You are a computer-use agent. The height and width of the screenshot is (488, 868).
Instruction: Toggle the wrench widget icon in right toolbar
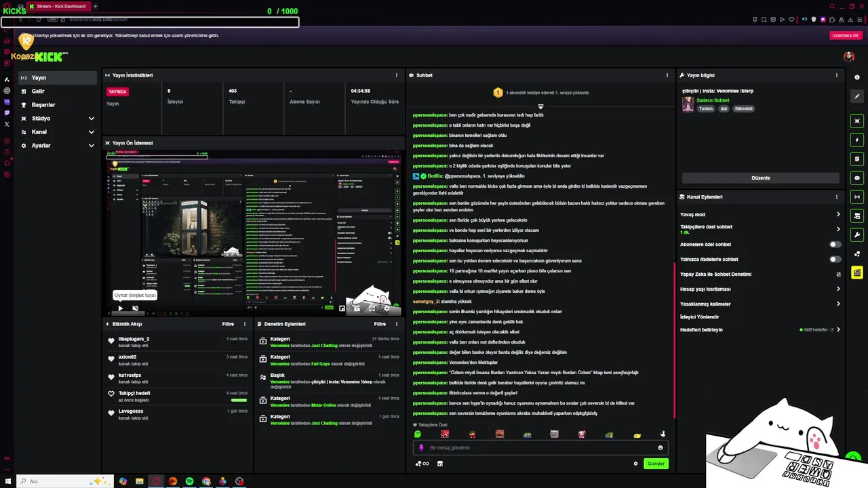(857, 235)
